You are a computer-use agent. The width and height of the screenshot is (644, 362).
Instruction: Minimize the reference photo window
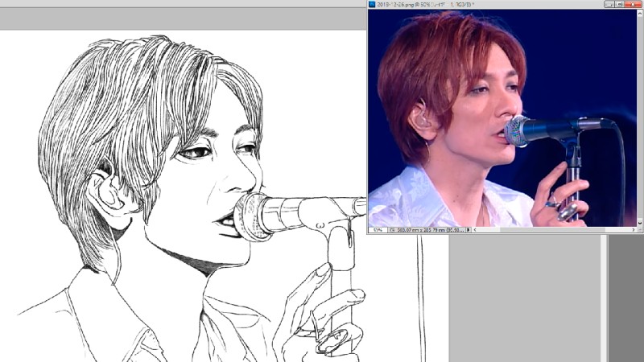click(x=609, y=4)
